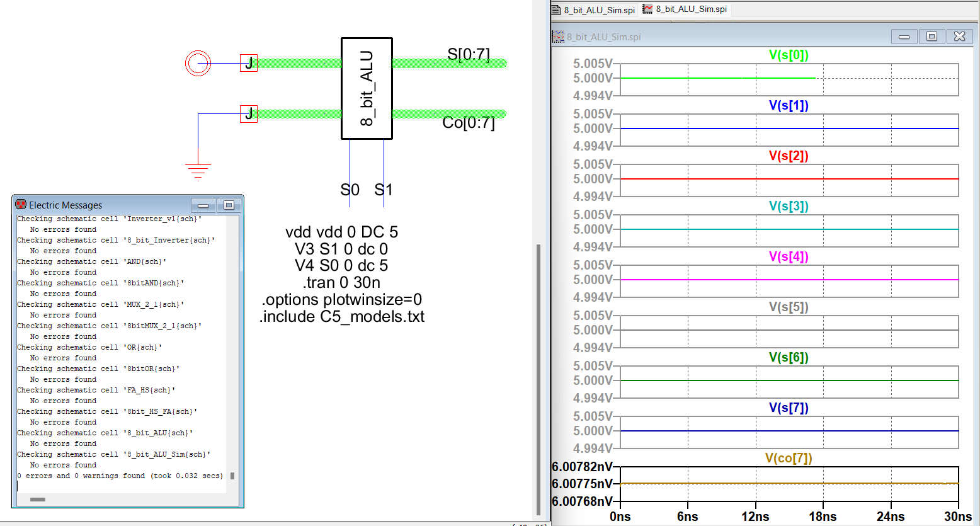This screenshot has height=526, width=980.
Task: Close the waveform plot window
Action: point(960,37)
